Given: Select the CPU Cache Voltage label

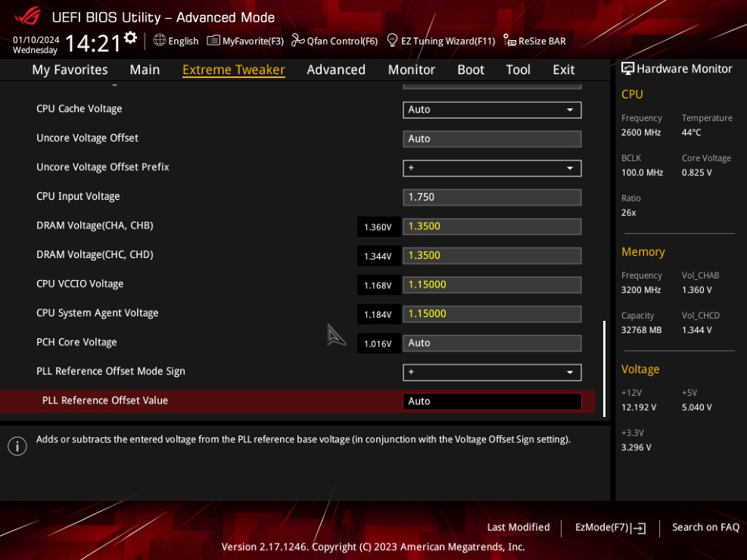Looking at the screenshot, I should (x=79, y=108).
